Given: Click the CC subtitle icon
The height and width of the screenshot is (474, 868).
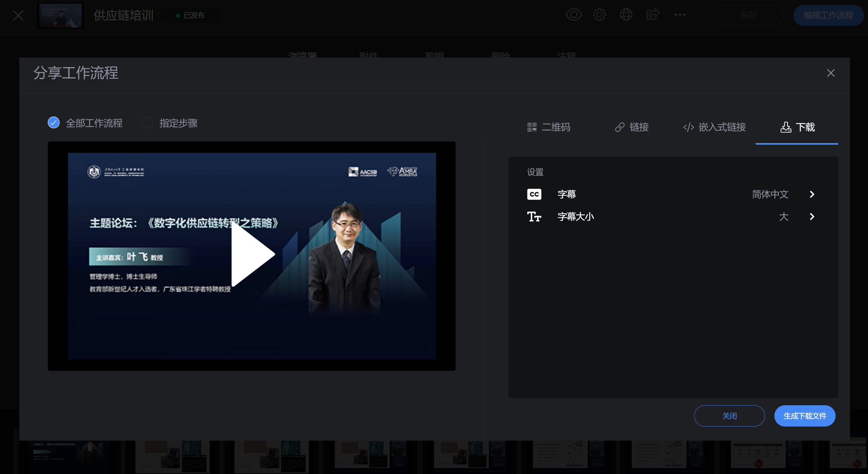Looking at the screenshot, I should click(x=534, y=194).
